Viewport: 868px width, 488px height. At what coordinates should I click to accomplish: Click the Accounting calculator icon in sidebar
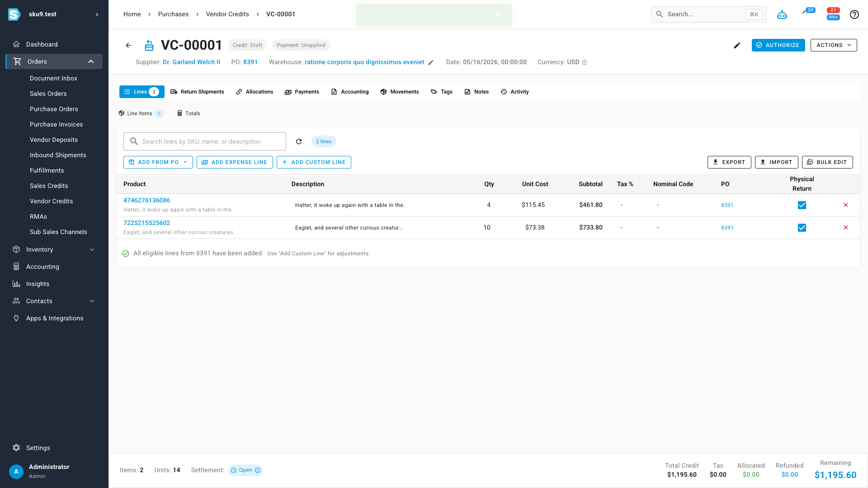pos(16,267)
